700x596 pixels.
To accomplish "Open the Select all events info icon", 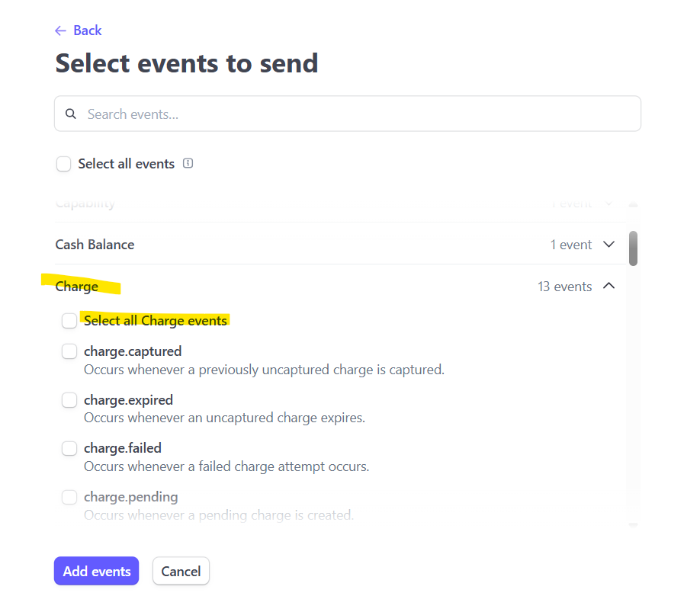I will 188,163.
